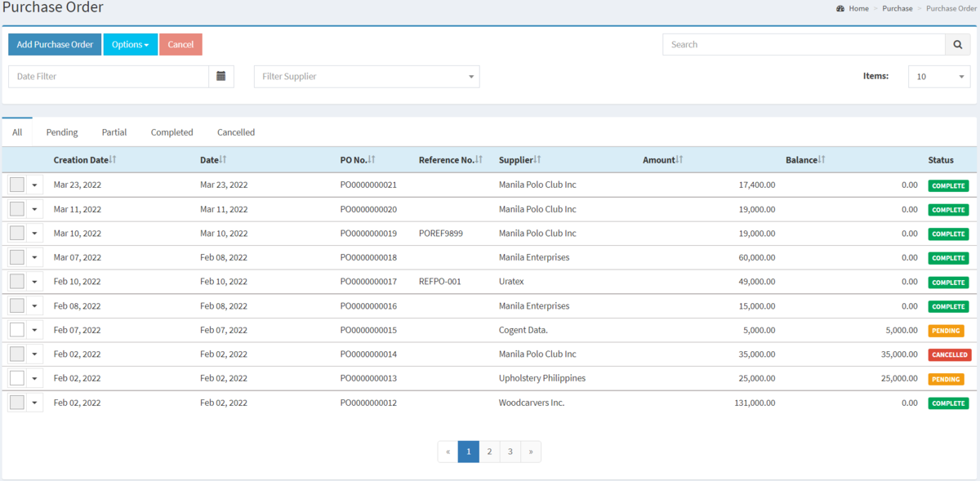Sort by the Creation Date column arrows

(112, 159)
